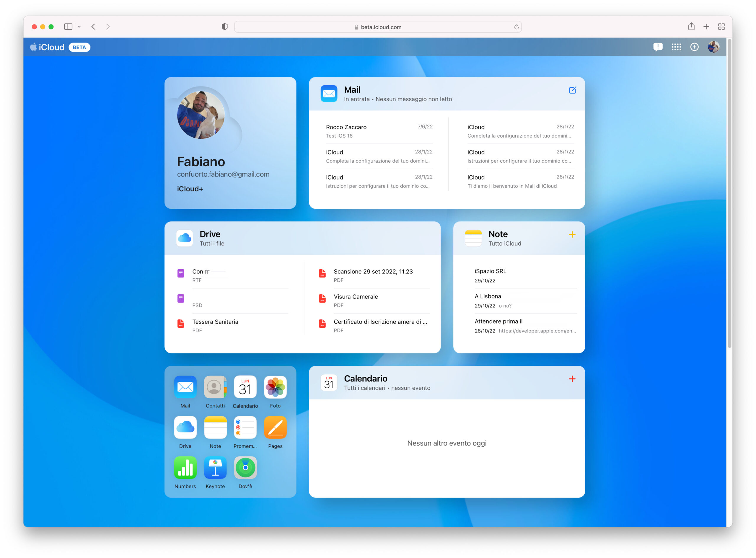
Task: Open the iSpazio SRL note
Action: (526, 276)
